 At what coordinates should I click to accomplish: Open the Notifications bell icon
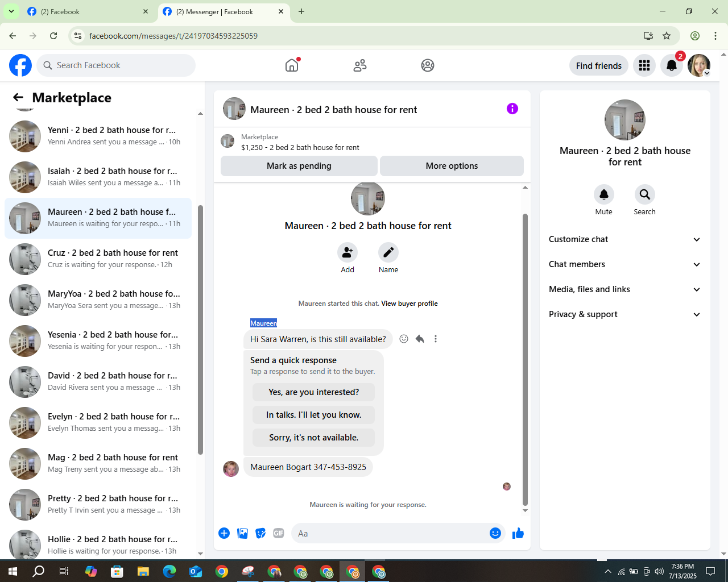point(672,65)
